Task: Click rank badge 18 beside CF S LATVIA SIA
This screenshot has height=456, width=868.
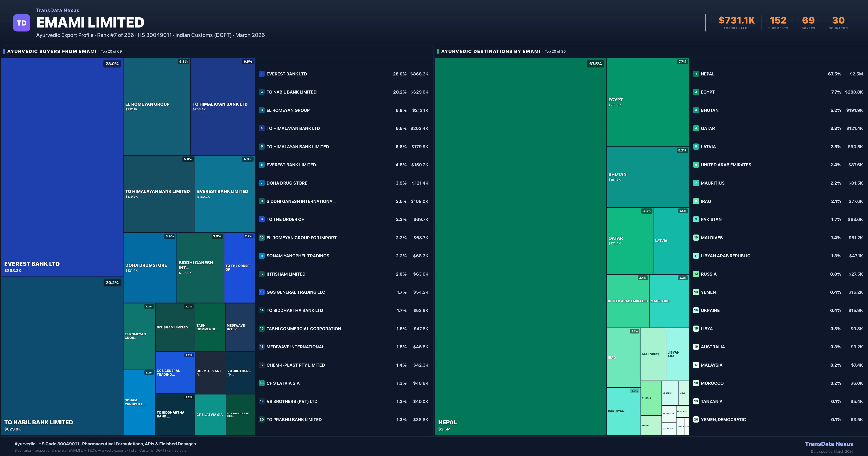Action: 261,383
